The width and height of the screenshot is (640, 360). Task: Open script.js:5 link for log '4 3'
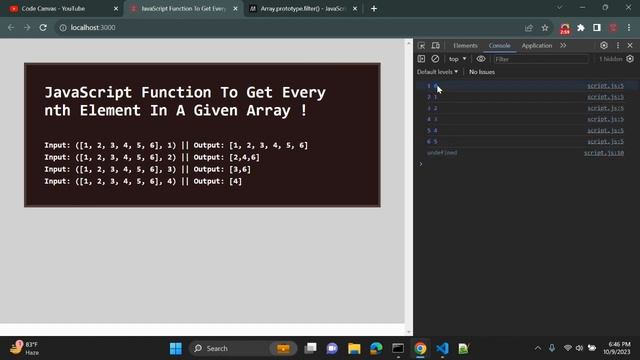point(605,119)
